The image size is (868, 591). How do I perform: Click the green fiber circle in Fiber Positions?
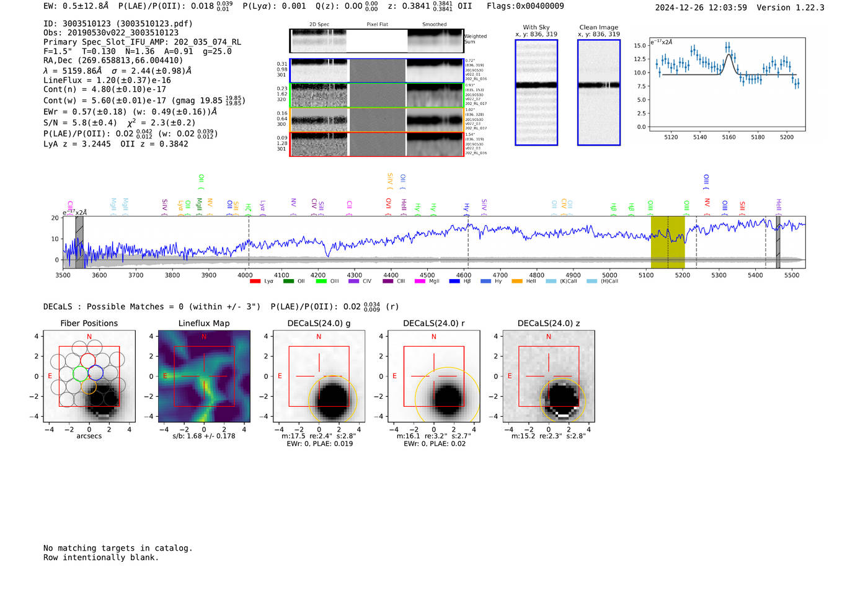81,373
